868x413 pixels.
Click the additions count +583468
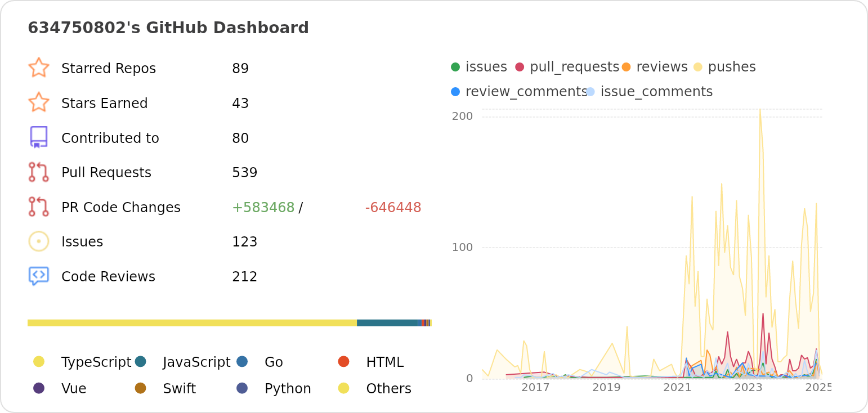(263, 208)
